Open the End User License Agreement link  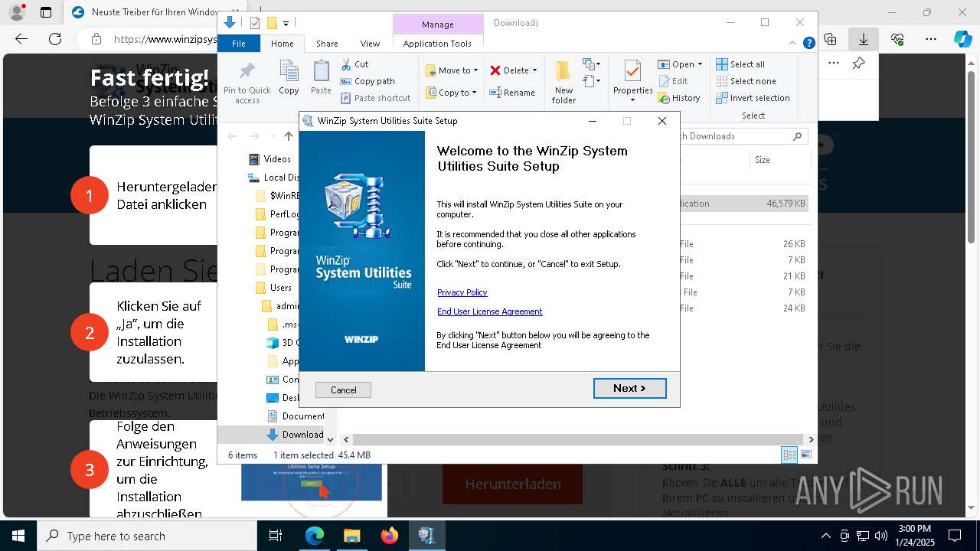[x=489, y=311]
